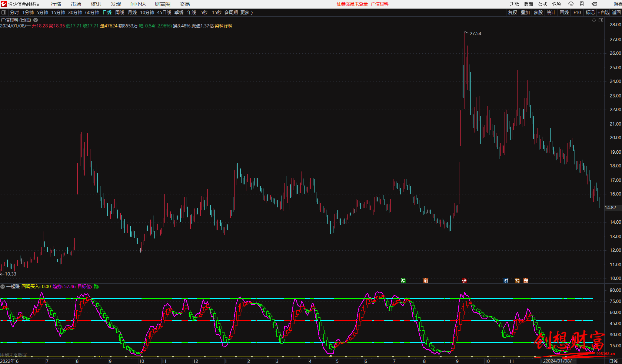Click the green 减 event marker
Viewport: 622px width, 364px height.
(x=403, y=281)
